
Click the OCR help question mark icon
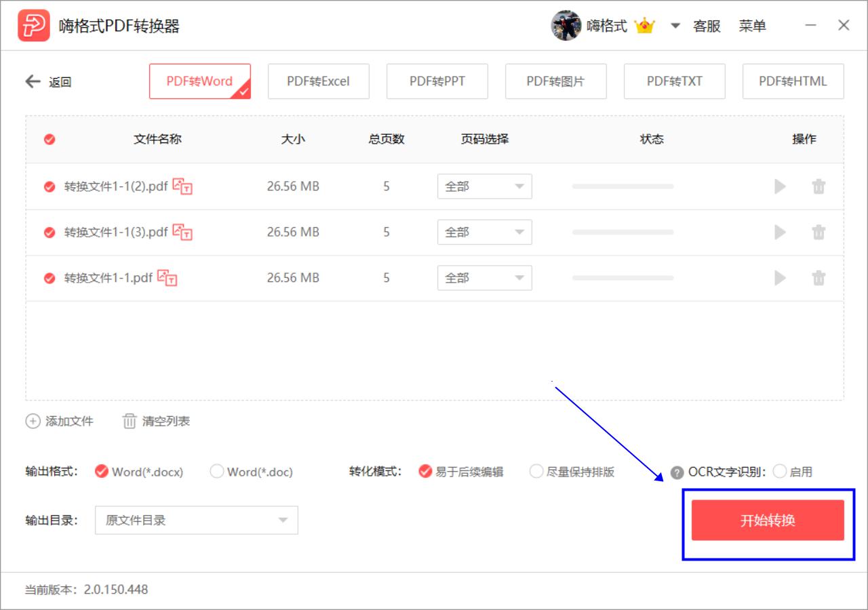click(x=677, y=473)
